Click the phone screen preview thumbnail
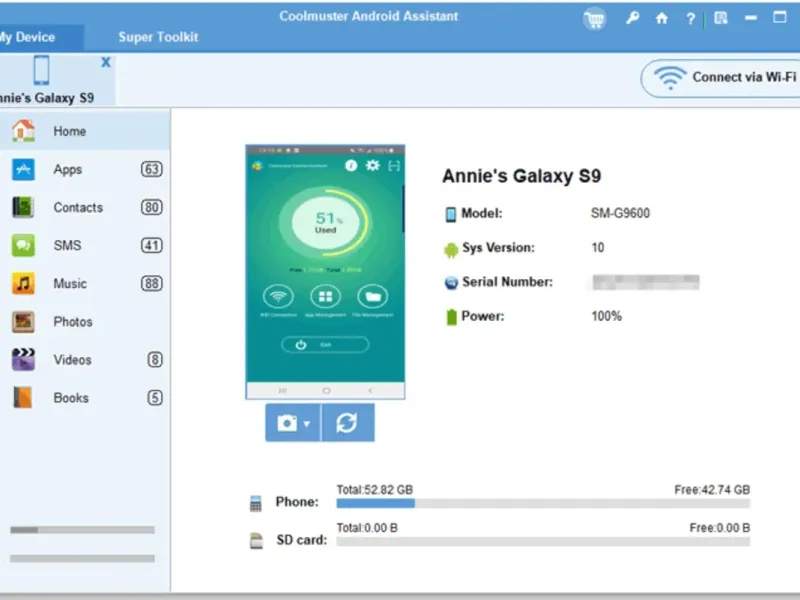 (326, 272)
